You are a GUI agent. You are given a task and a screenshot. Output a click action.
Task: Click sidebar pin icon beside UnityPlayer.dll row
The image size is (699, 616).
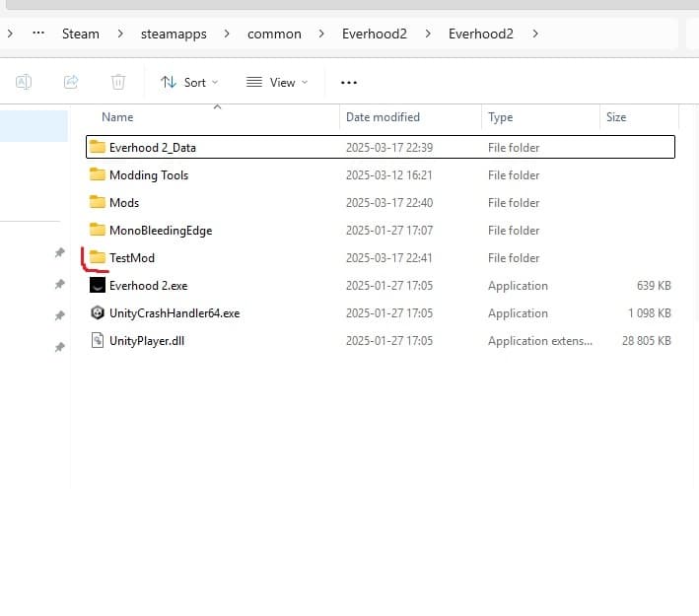point(60,347)
